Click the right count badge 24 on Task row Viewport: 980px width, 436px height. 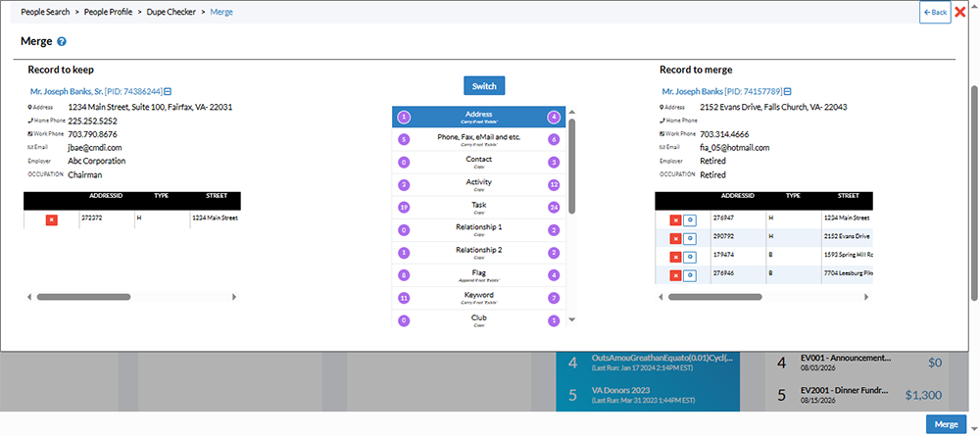(x=553, y=208)
